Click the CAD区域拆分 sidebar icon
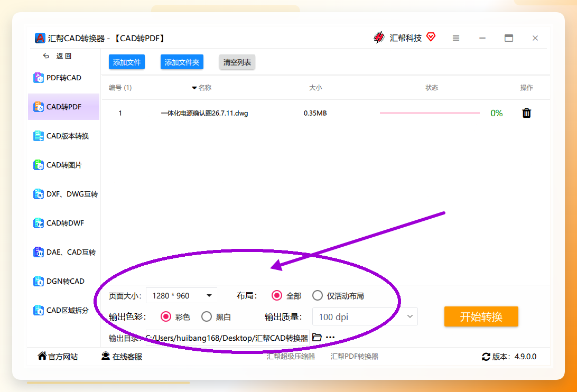 [38, 310]
